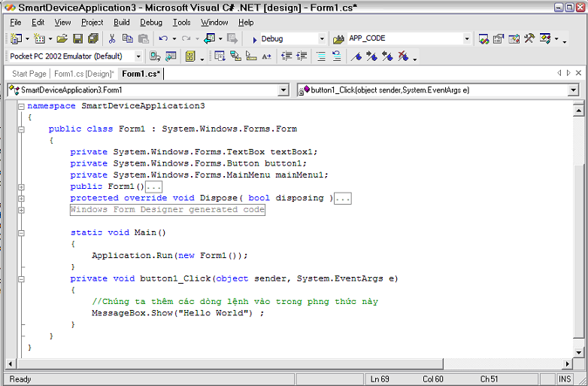Increase indent of the selected lines

tap(302, 56)
